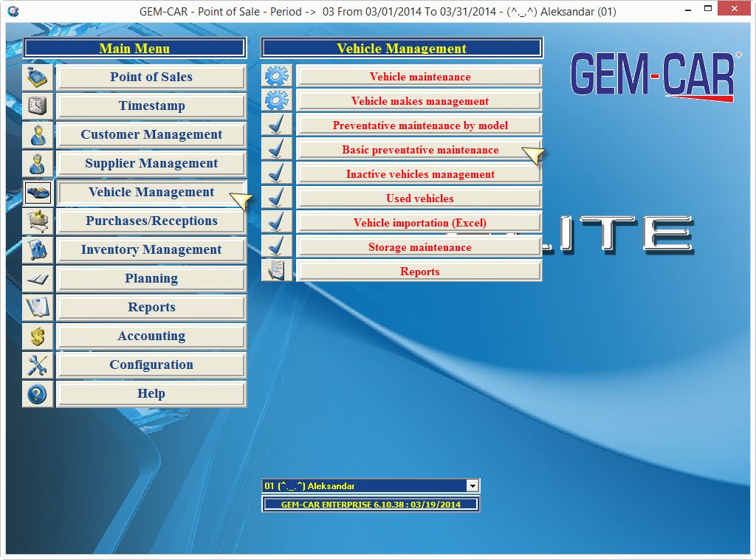This screenshot has height=560, width=756.
Task: Open Inventory Management menu
Action: [151, 250]
